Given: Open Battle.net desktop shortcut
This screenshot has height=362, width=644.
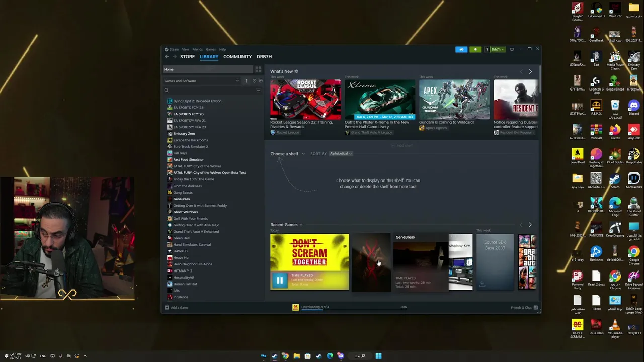Looking at the screenshot, I should tap(596, 254).
